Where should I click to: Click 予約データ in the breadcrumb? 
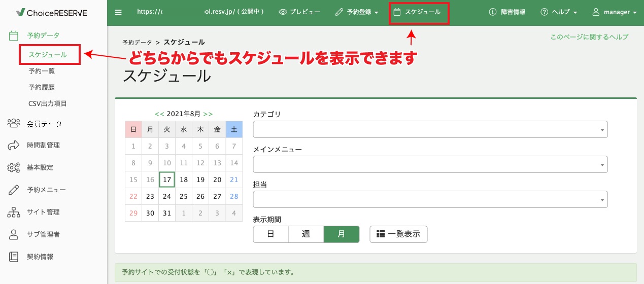point(137,42)
